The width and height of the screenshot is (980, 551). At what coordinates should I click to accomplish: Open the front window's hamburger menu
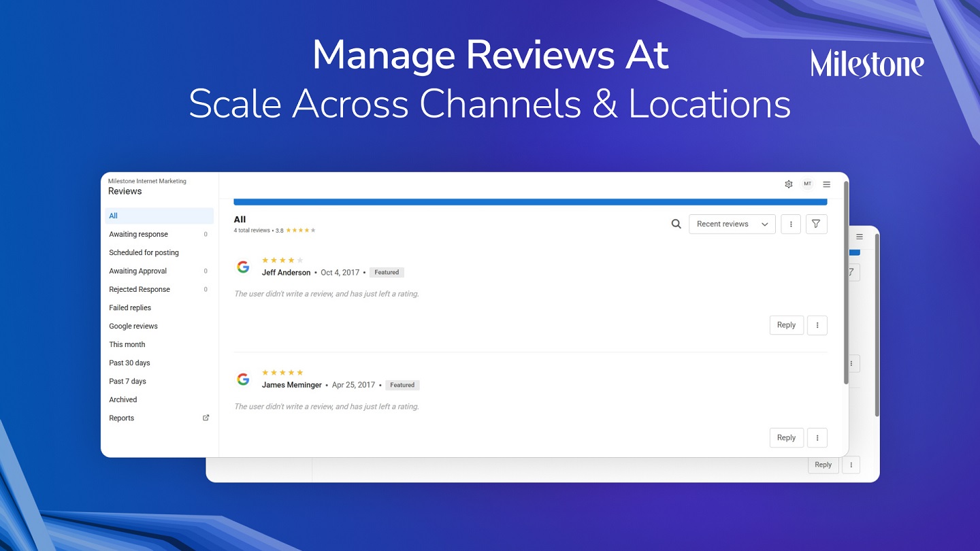[x=827, y=184]
